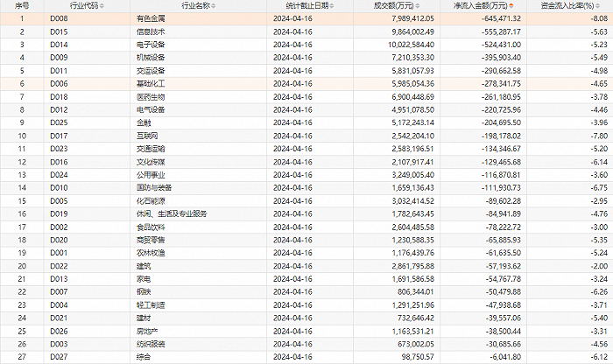Click net inflow -220,725.96
This screenshot has height=364, width=613.
click(501, 109)
